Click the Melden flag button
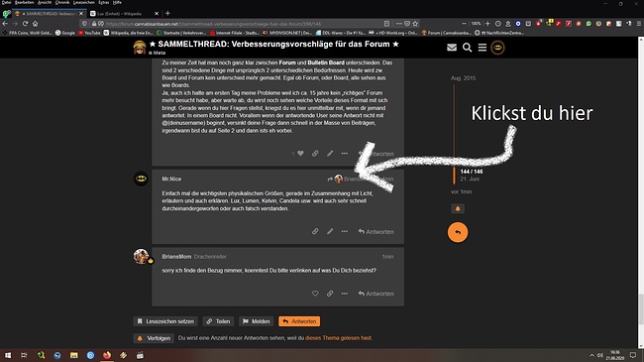Viewport: 644px width, 362px height. coord(256,321)
